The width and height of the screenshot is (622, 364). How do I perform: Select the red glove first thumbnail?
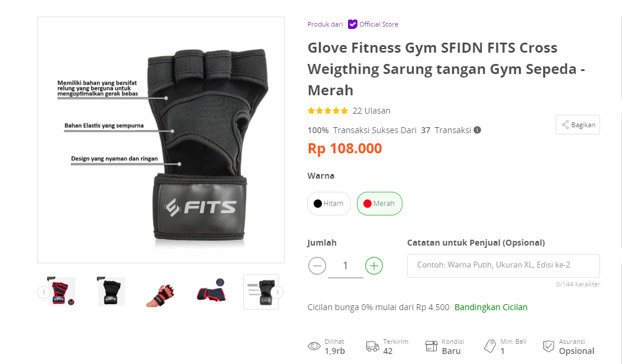[61, 291]
